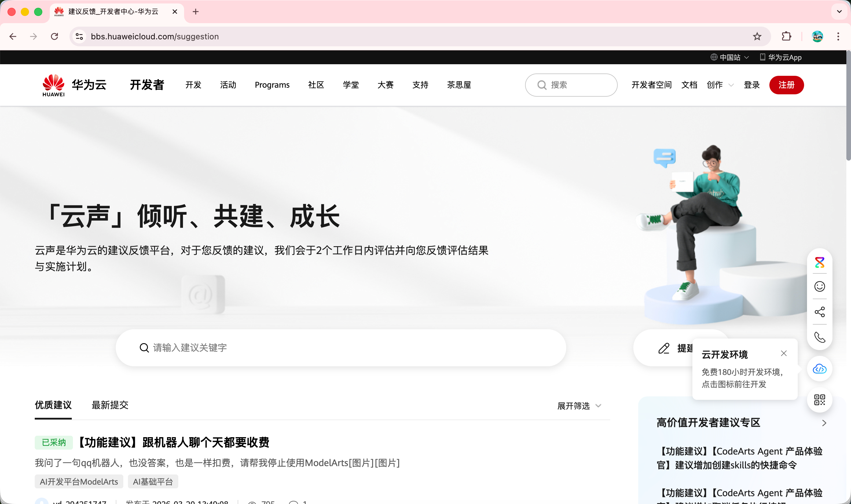Open the browser extensions puzzle icon
The height and width of the screenshot is (504, 851).
[786, 36]
